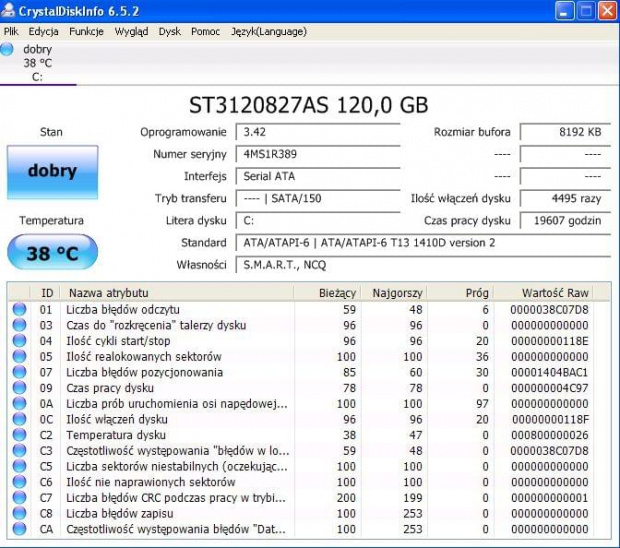
Task: Click the transfer mode field SATA/150
Action: click(318, 198)
